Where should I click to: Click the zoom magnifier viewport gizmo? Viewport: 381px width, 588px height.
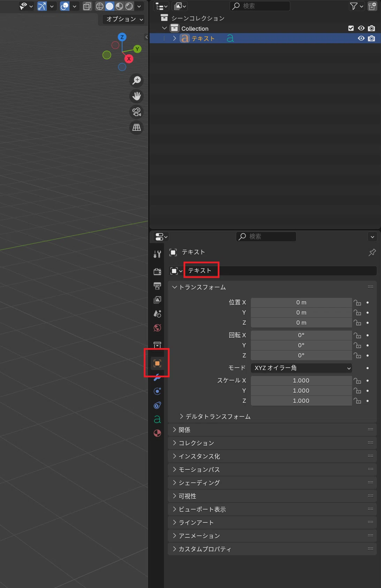point(136,80)
